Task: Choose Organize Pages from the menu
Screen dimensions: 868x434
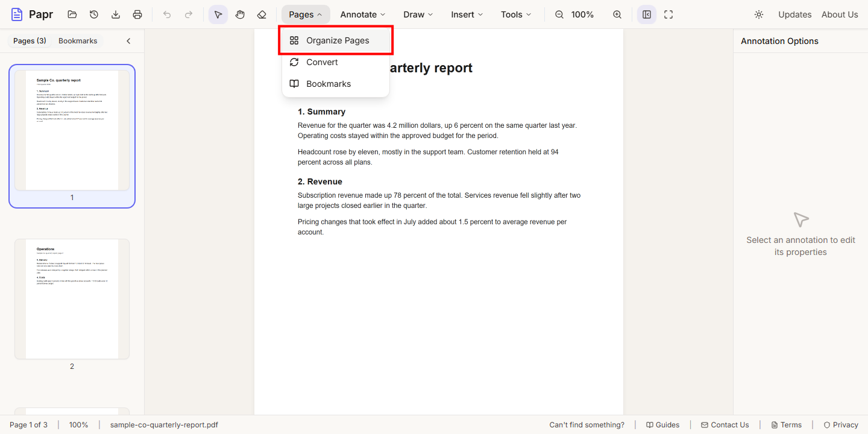Action: [x=336, y=40]
